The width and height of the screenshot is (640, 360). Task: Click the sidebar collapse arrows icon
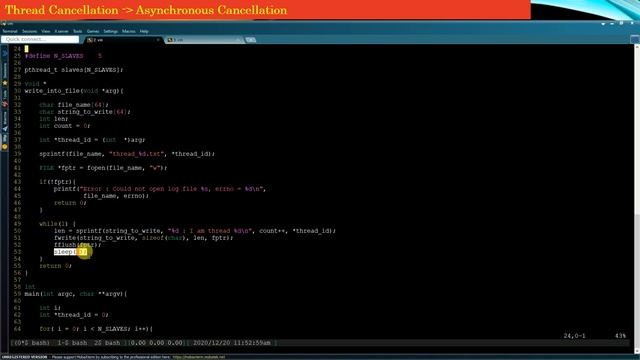[5, 53]
